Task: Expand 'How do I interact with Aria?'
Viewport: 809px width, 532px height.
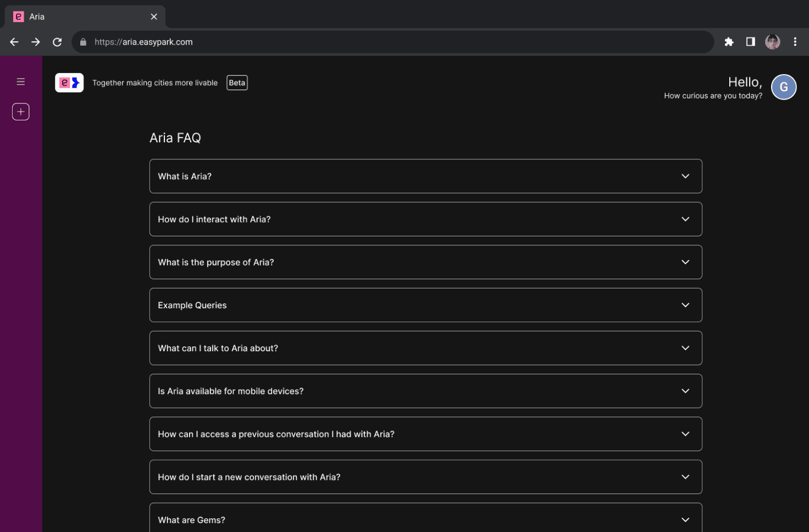Action: 426,219
